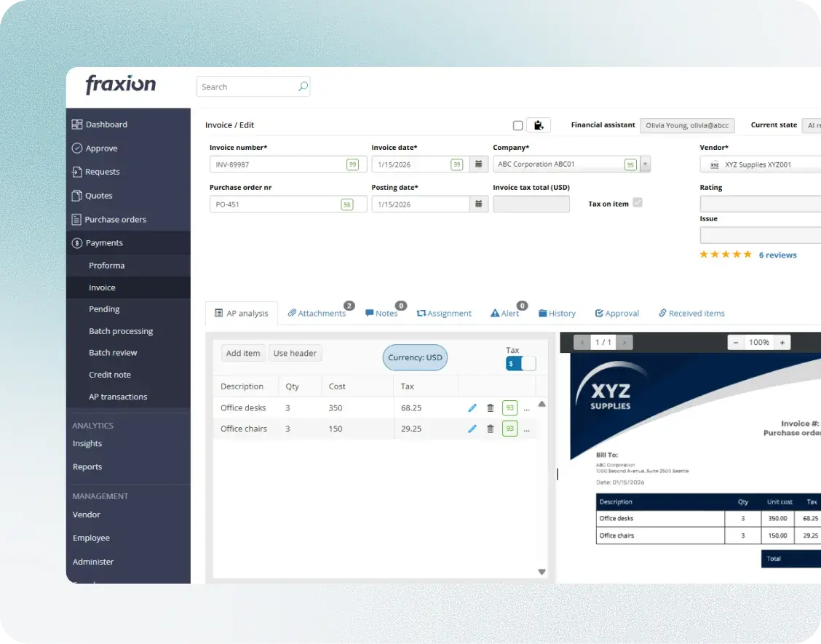Switch to the Alert tab
This screenshot has height=644, width=821.
504,313
